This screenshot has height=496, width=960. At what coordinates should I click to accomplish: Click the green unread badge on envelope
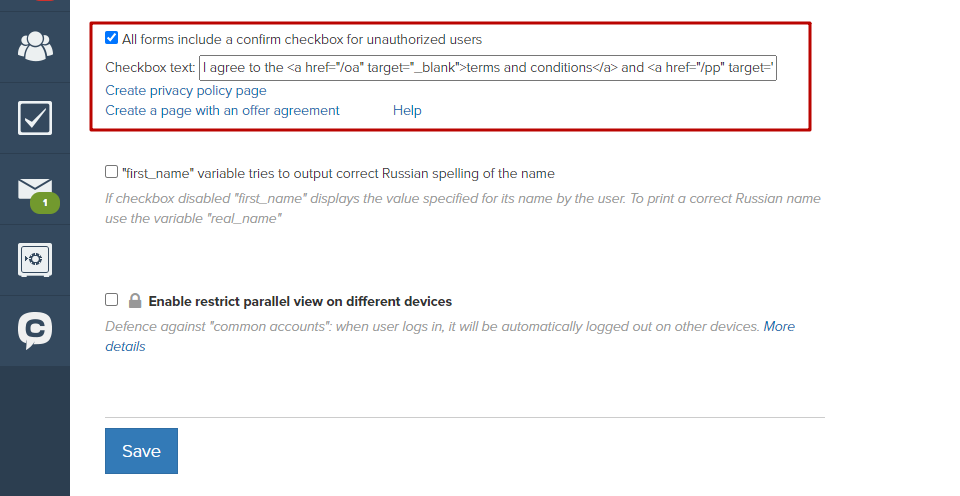click(x=45, y=203)
